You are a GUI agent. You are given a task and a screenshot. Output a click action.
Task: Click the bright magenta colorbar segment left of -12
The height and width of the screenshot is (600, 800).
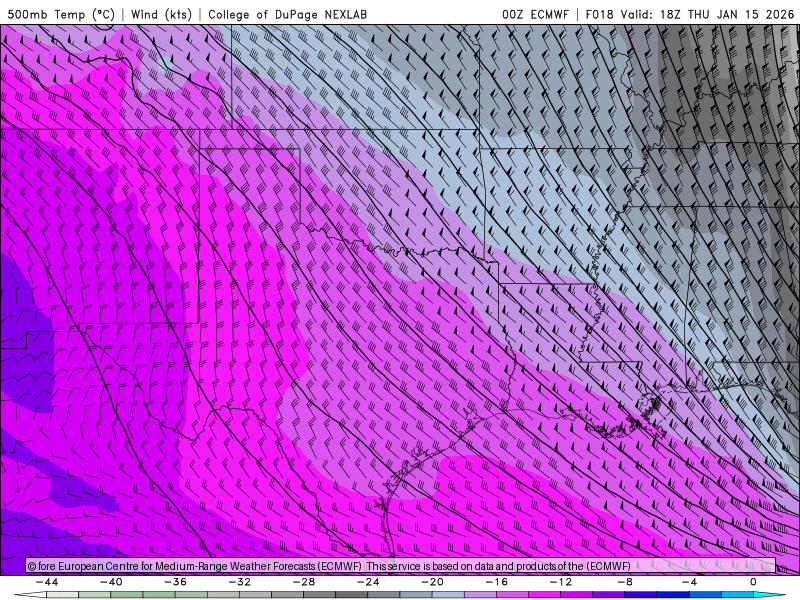(x=544, y=596)
